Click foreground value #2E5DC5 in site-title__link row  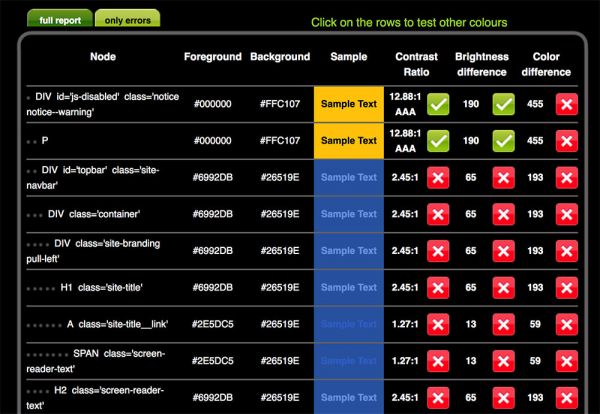click(x=212, y=324)
